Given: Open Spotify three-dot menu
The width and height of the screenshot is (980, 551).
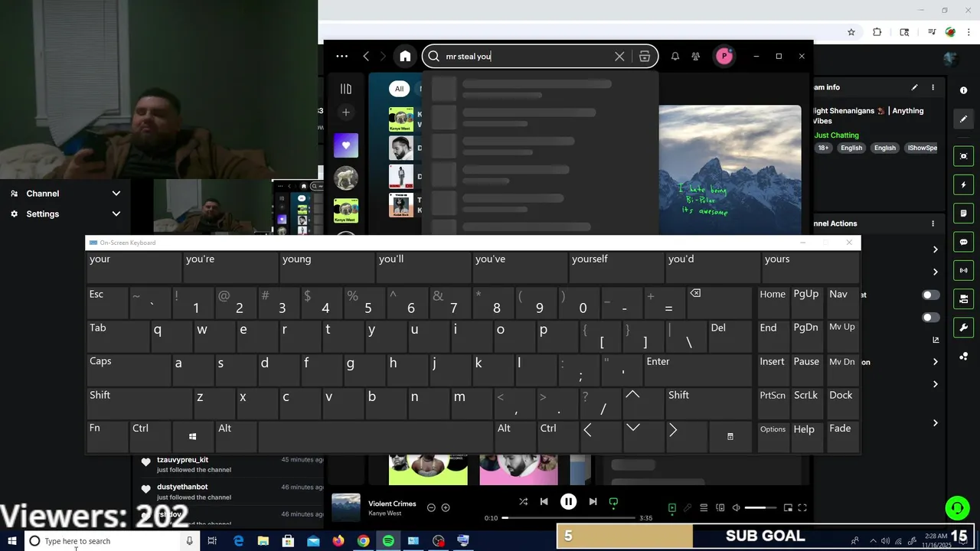Looking at the screenshot, I should (x=342, y=56).
